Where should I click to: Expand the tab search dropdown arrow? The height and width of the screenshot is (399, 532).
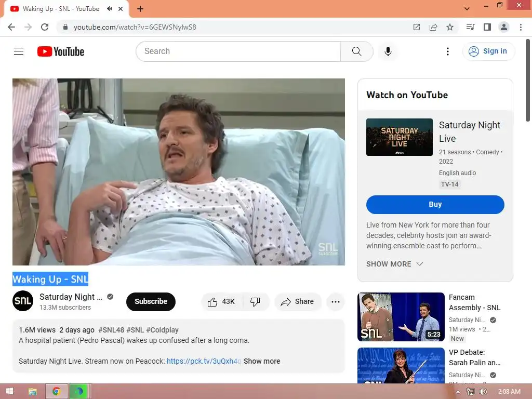click(467, 9)
